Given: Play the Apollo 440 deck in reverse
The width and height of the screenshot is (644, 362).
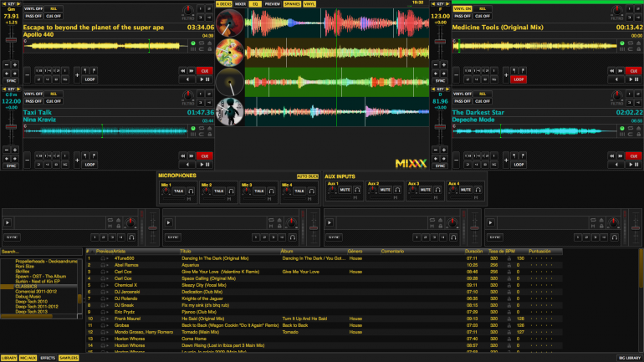Looking at the screenshot, I should pos(187,79).
